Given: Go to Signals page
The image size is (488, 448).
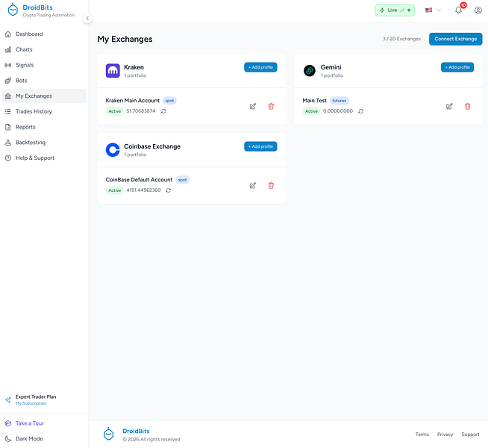Looking at the screenshot, I should tap(43, 65).
